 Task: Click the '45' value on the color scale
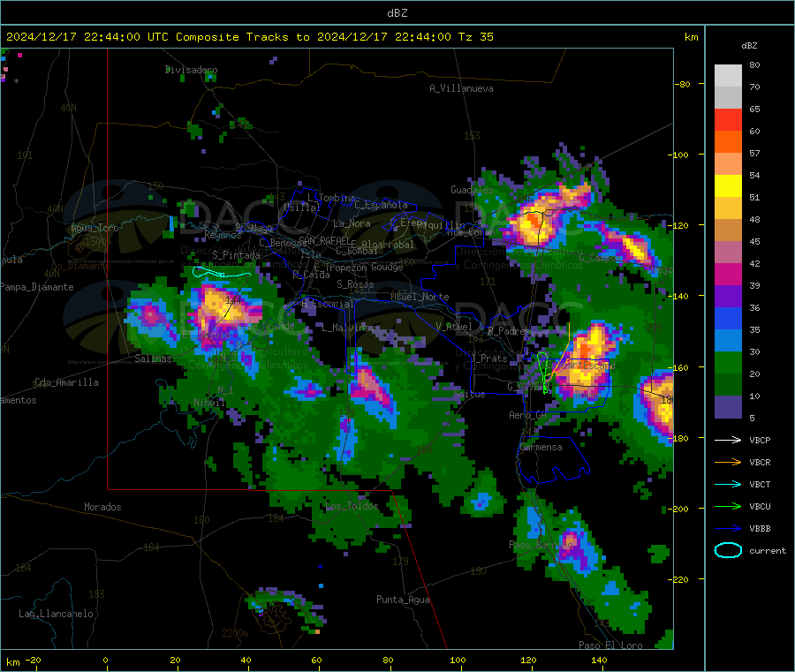pos(754,242)
